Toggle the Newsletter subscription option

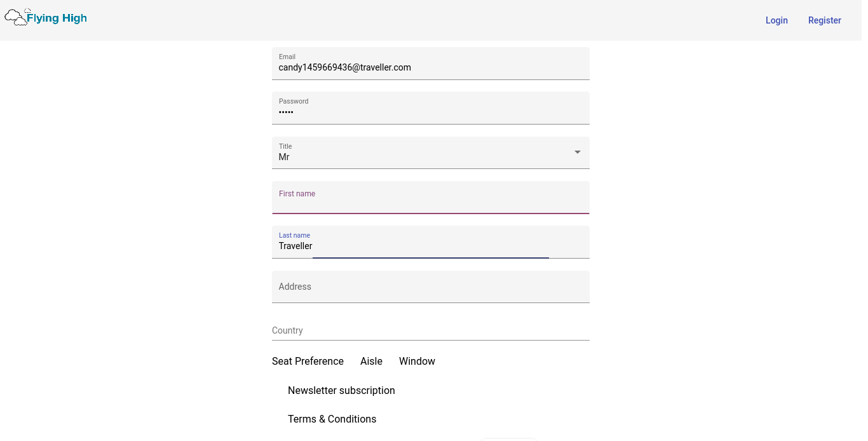coord(341,390)
